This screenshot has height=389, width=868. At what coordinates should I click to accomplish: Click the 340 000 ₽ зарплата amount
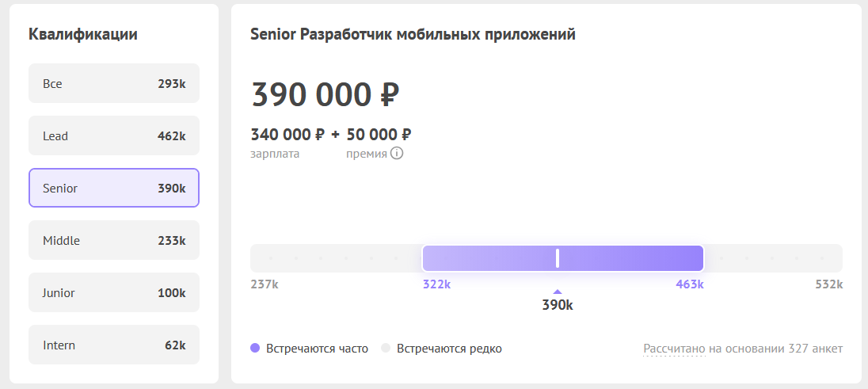pyautogui.click(x=287, y=135)
